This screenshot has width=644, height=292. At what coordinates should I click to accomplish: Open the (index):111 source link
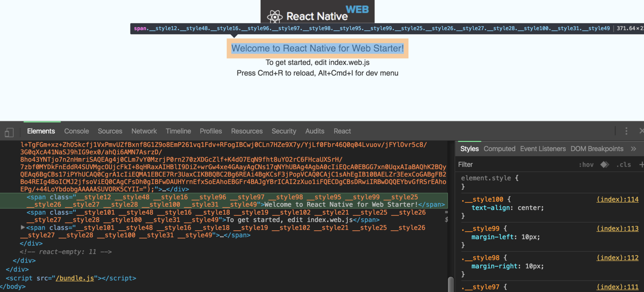(617, 287)
